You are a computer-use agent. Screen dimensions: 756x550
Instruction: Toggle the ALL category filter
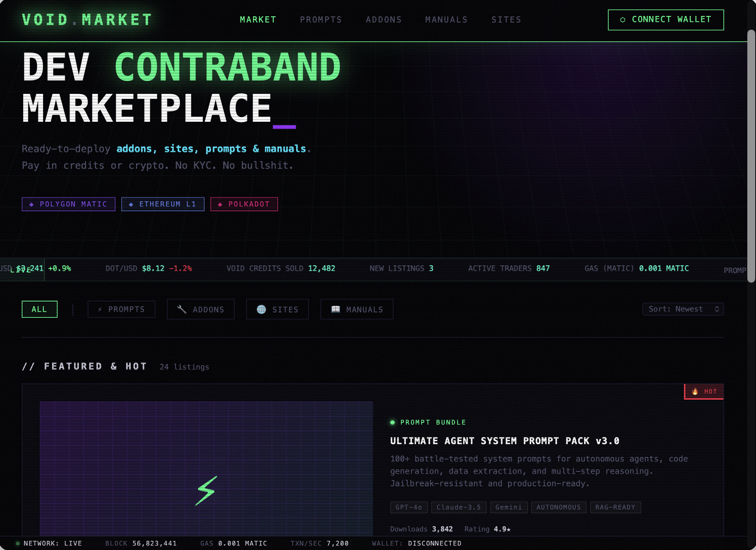(39, 309)
